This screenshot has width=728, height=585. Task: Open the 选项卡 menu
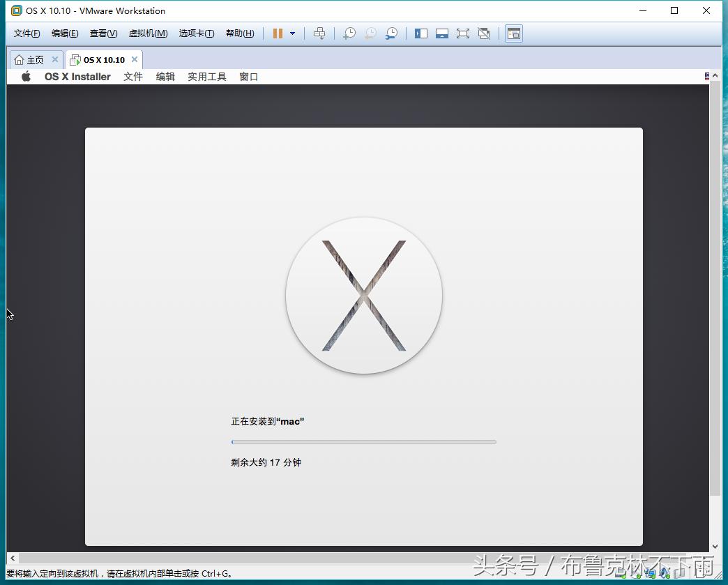tap(196, 33)
